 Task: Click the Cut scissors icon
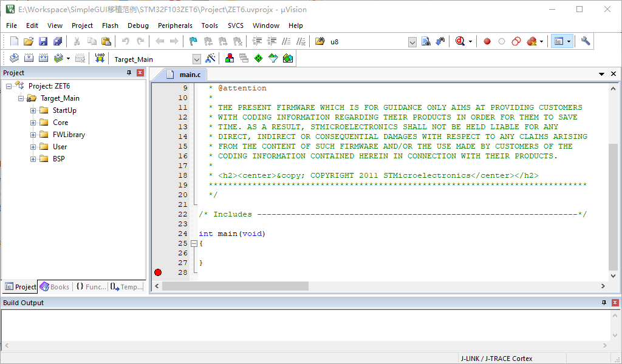(77, 41)
